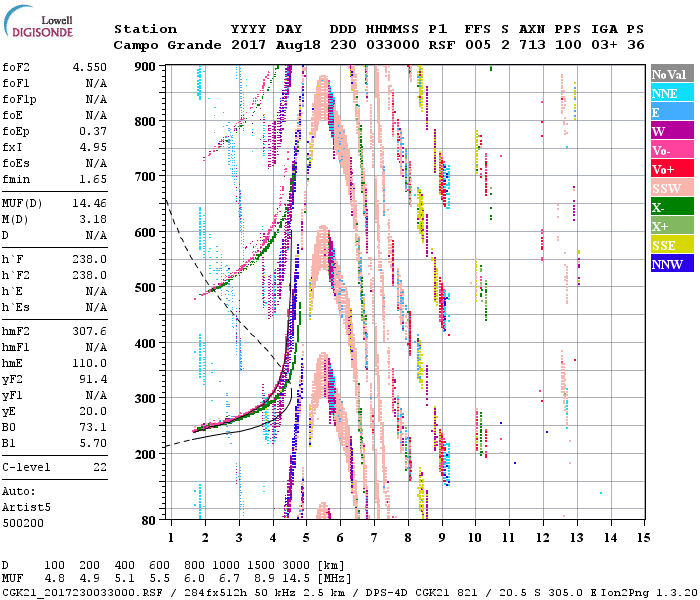Select the NNE cyan legend swatch
This screenshot has height=600, width=700.
pos(672,93)
